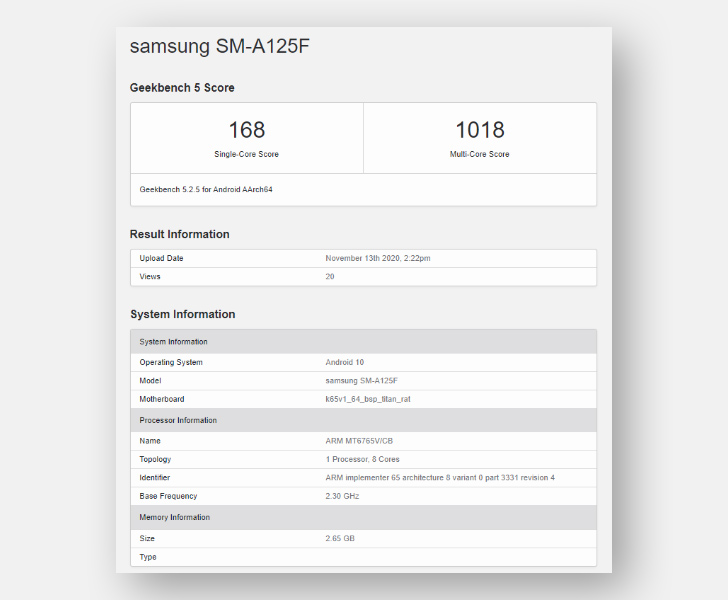Click 'Geekbench 5.2.5 for Android AArch64' text

(206, 189)
